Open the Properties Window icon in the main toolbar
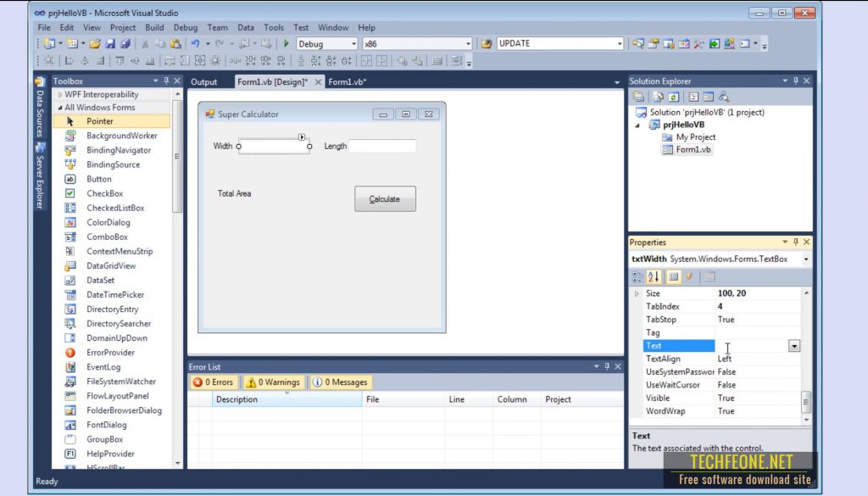 [x=654, y=44]
